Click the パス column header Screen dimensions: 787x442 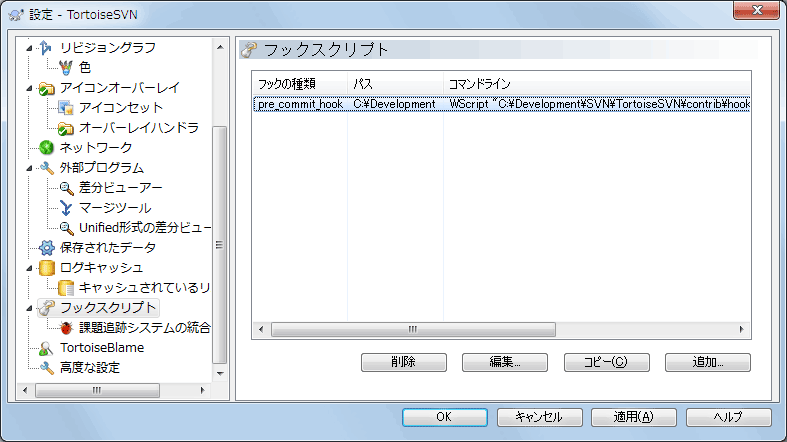tap(396, 84)
